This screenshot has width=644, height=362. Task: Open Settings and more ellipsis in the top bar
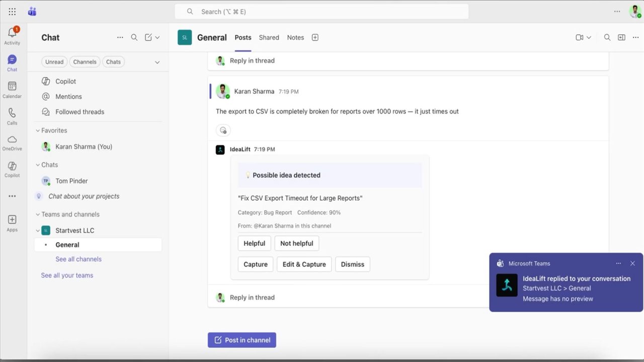(x=617, y=12)
